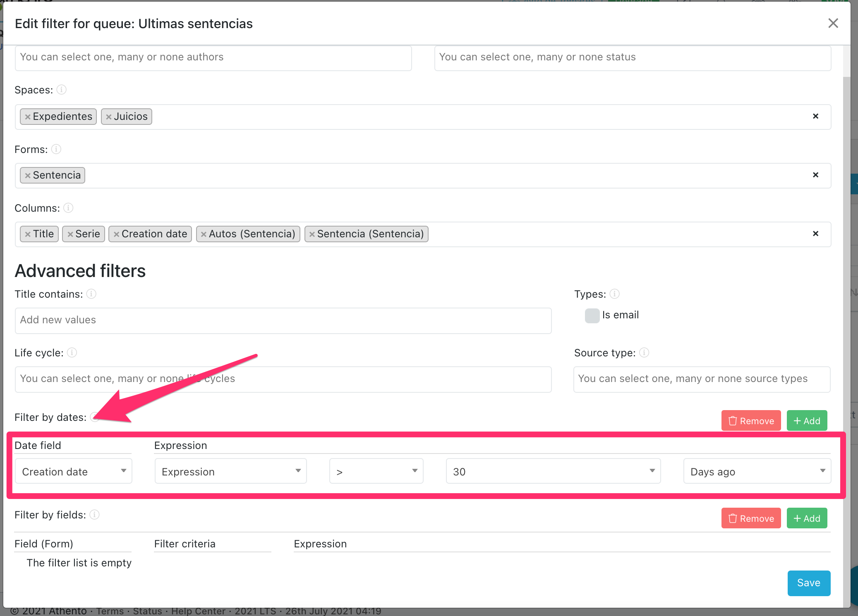This screenshot has width=858, height=616.
Task: Toggle the Is email checkbox
Action: pos(592,315)
